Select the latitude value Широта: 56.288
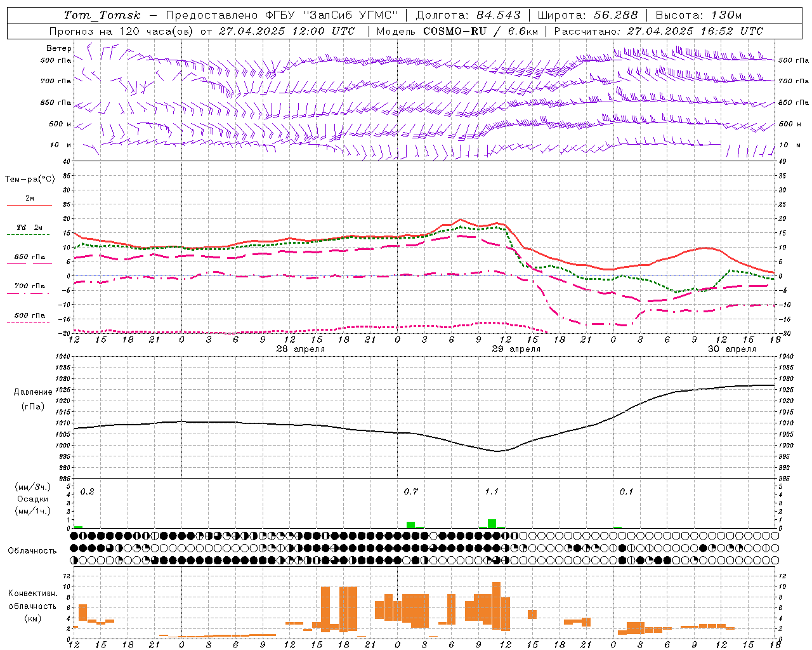Screen dimensions: 812x650 [587, 15]
